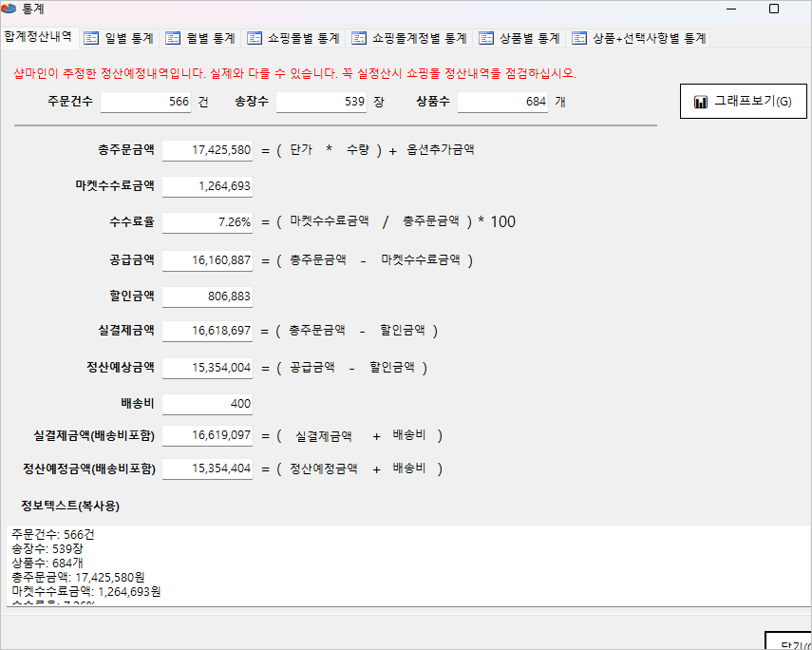Switch to the 상품별 통계 tab
Viewport: 812px width, 650px height.
tap(519, 38)
